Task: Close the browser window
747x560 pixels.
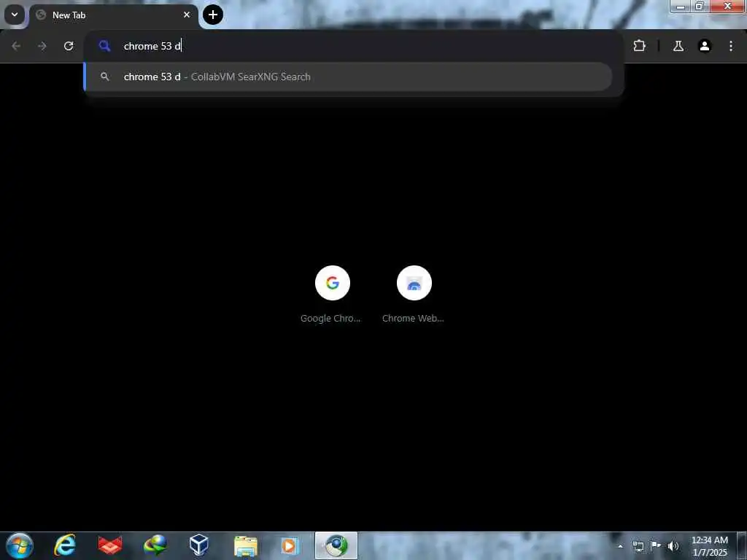Action: tap(727, 6)
